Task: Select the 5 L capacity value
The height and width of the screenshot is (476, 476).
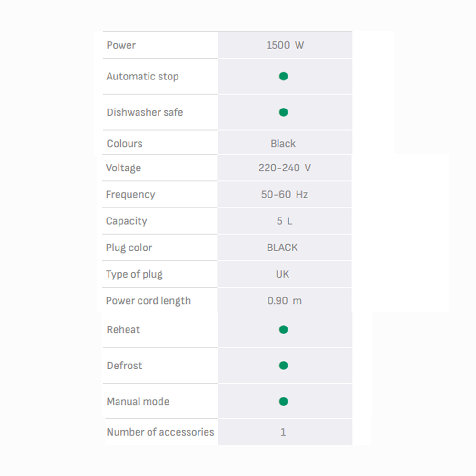Action: coord(284,221)
